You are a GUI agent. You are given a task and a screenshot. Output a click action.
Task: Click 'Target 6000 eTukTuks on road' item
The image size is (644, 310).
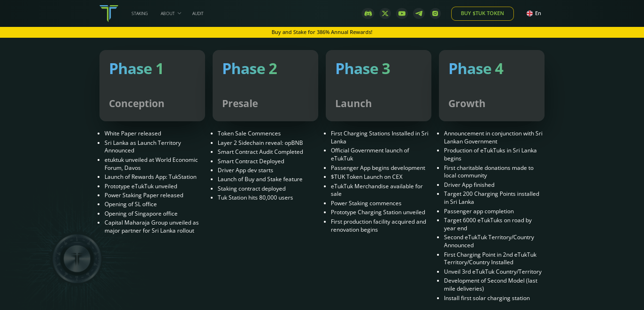(487, 224)
